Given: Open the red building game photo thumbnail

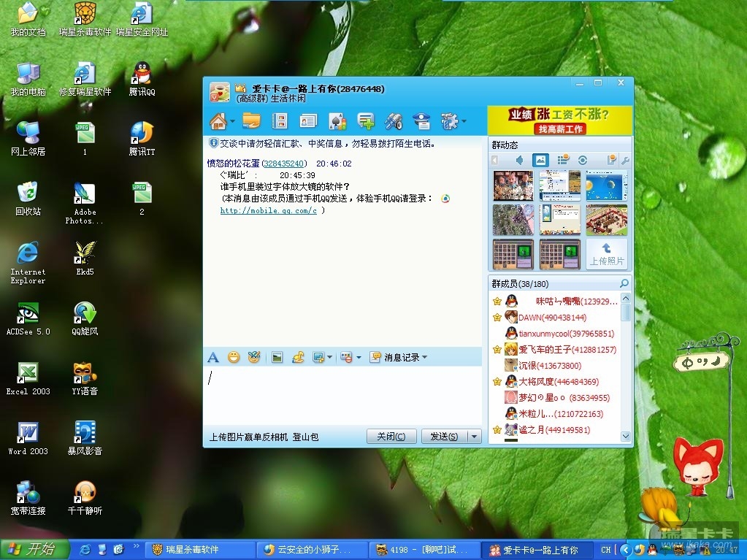Looking at the screenshot, I should 607,220.
